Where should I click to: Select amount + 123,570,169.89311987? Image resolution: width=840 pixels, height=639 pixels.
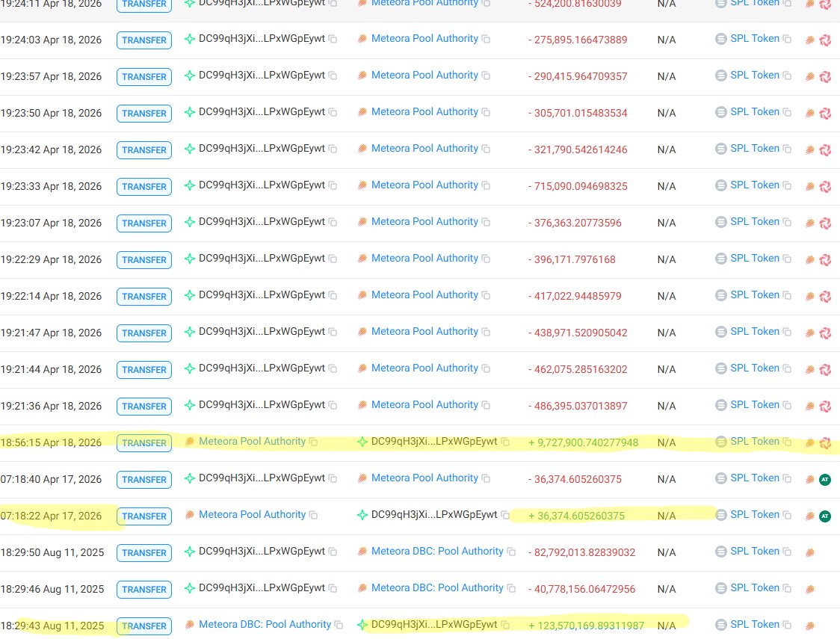586,626
